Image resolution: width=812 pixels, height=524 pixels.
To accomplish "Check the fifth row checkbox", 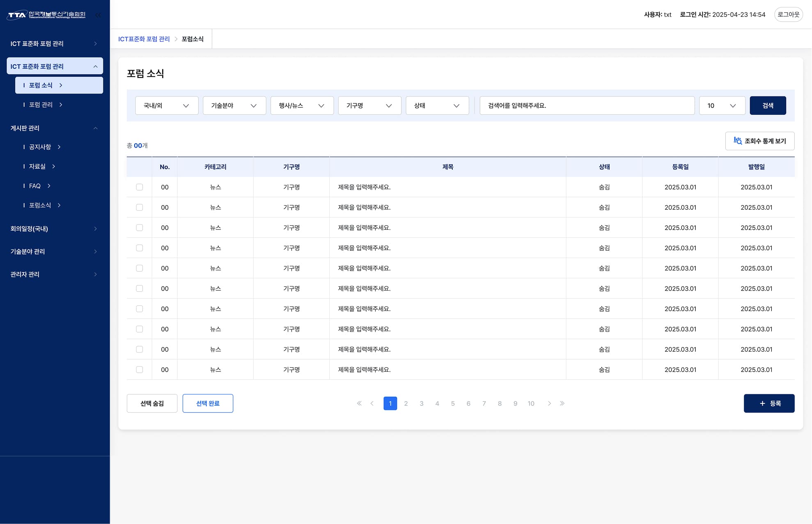I will pos(140,268).
